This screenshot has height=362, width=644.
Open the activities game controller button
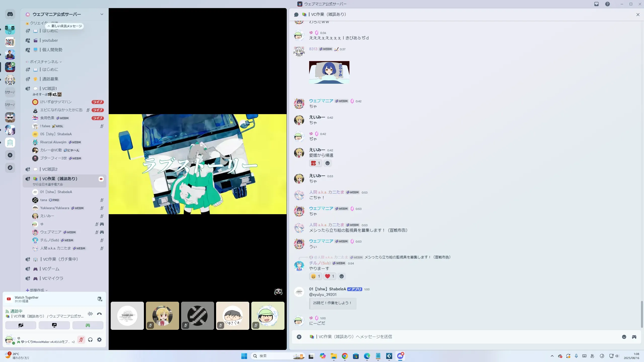[88, 325]
